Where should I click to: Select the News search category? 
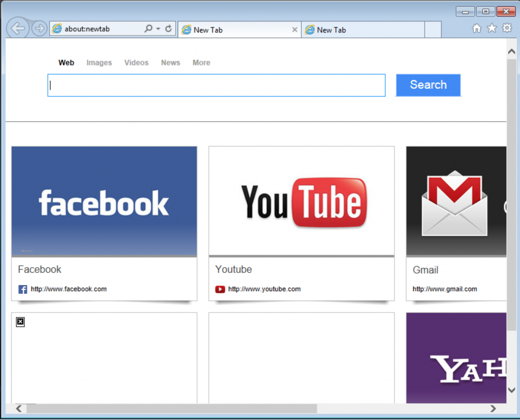(171, 62)
